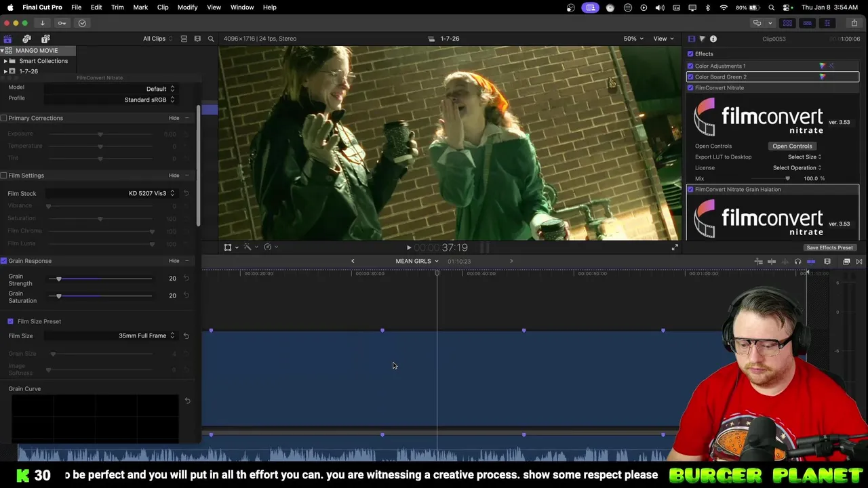Image resolution: width=868 pixels, height=488 pixels.
Task: Open the Titles and Generators sidebar
Action: coord(45,39)
